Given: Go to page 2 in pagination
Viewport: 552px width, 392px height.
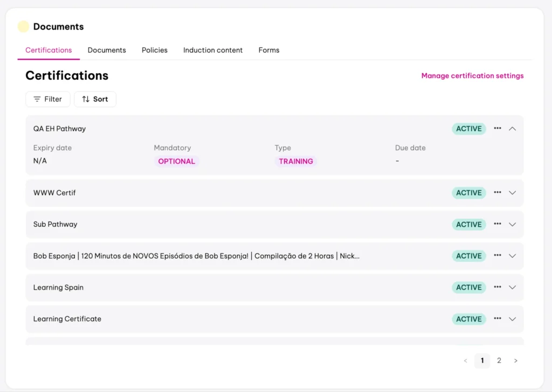Looking at the screenshot, I should [x=499, y=361].
